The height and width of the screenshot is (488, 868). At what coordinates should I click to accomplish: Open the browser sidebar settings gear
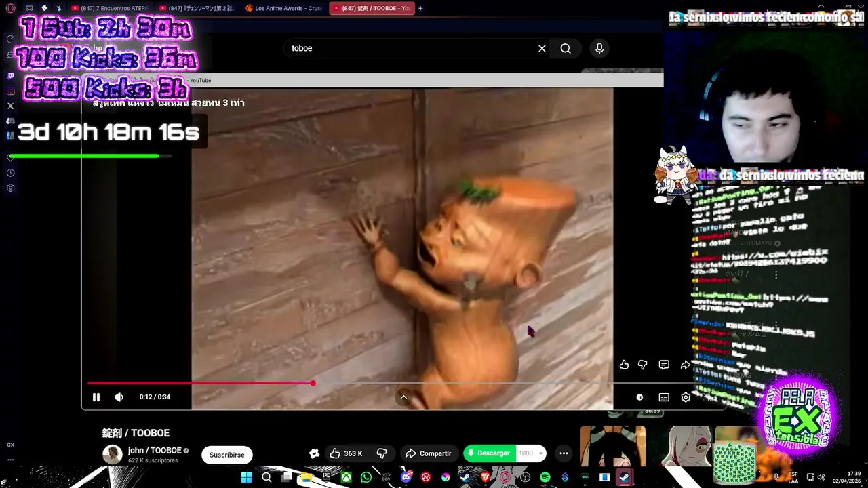pyautogui.click(x=10, y=188)
